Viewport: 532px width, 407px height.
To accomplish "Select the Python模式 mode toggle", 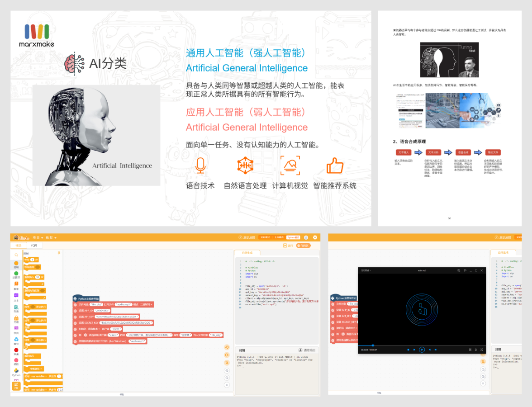I will tap(293, 237).
